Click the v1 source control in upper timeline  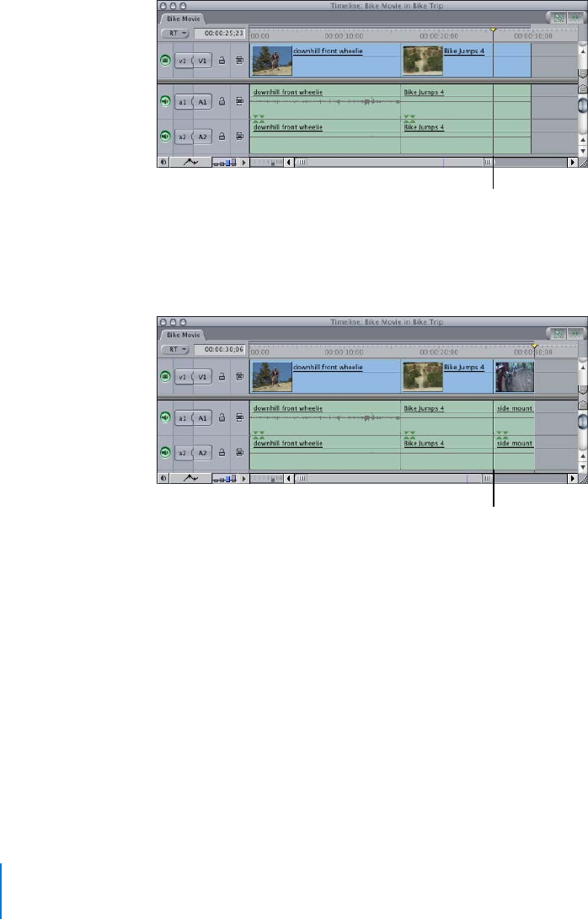(x=182, y=61)
